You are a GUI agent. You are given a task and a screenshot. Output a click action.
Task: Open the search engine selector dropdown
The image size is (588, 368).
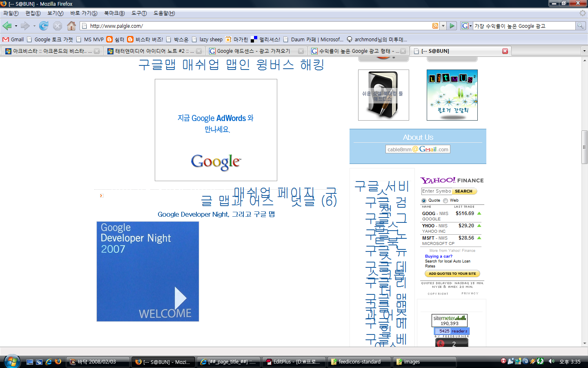pyautogui.click(x=467, y=26)
